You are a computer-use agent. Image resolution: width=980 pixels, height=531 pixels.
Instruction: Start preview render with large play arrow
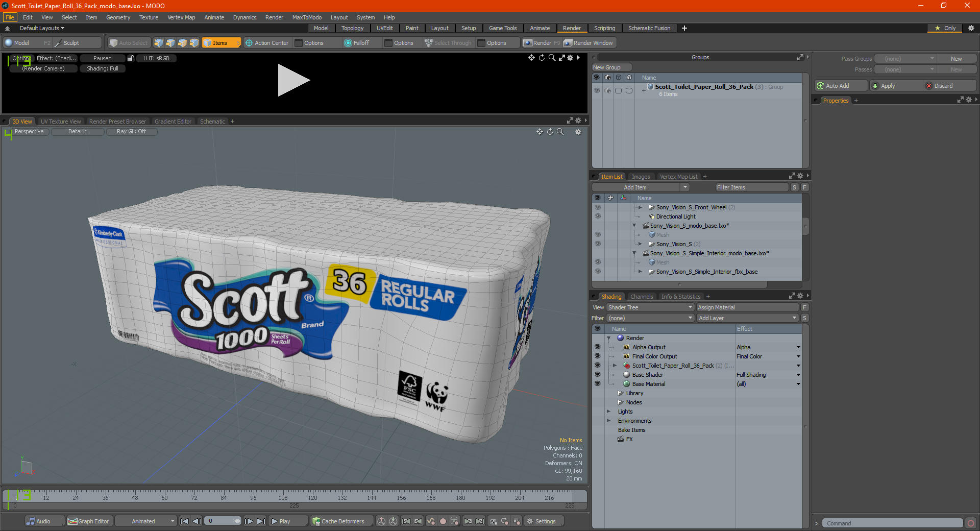(293, 80)
